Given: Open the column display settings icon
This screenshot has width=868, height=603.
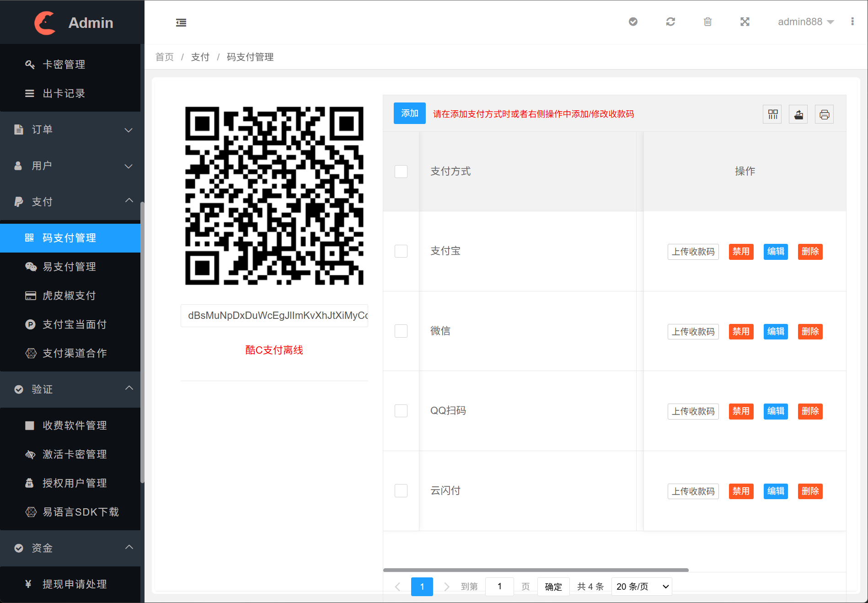Looking at the screenshot, I should tap(772, 114).
